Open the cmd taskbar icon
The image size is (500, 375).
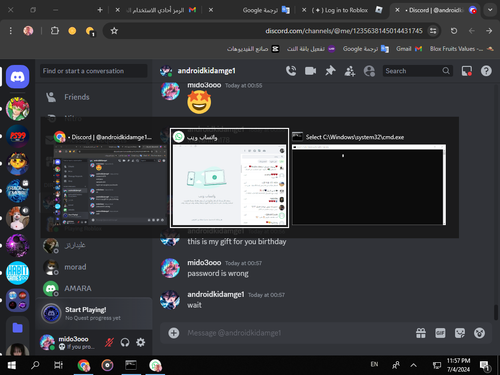pos(131,365)
